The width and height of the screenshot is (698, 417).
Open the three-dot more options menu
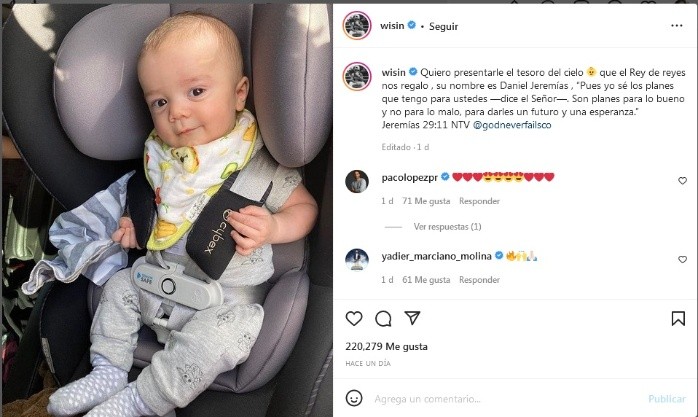tap(677, 26)
